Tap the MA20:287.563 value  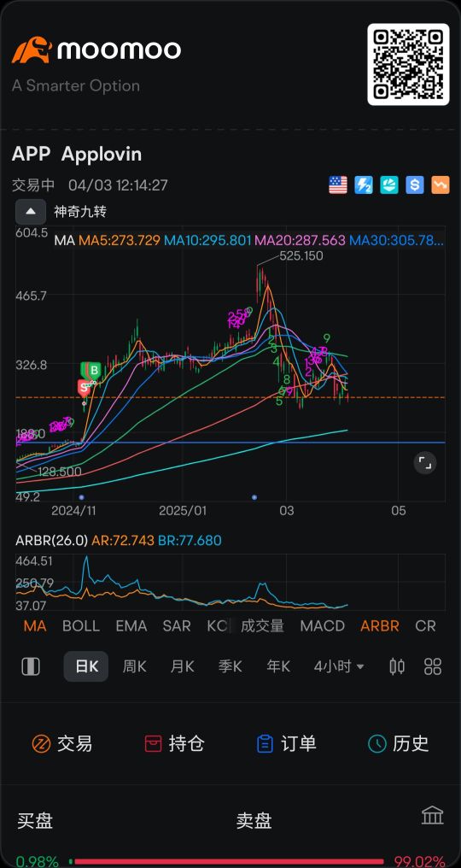coord(300,241)
